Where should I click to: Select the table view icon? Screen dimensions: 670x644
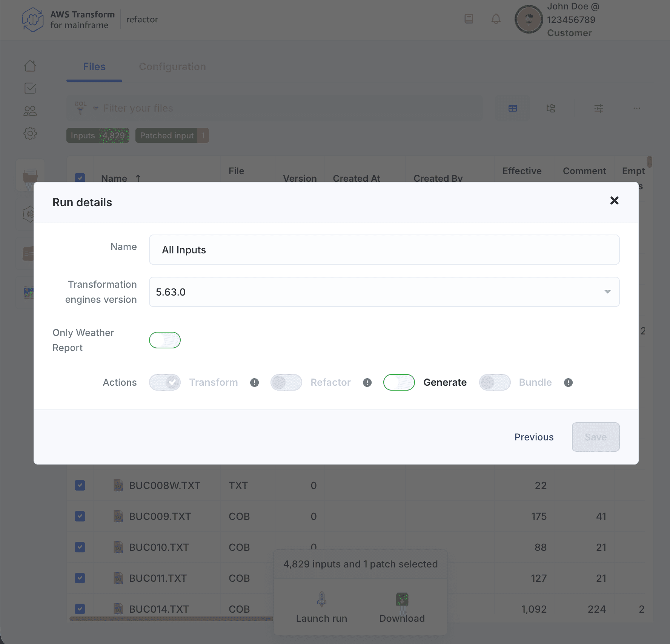512,109
